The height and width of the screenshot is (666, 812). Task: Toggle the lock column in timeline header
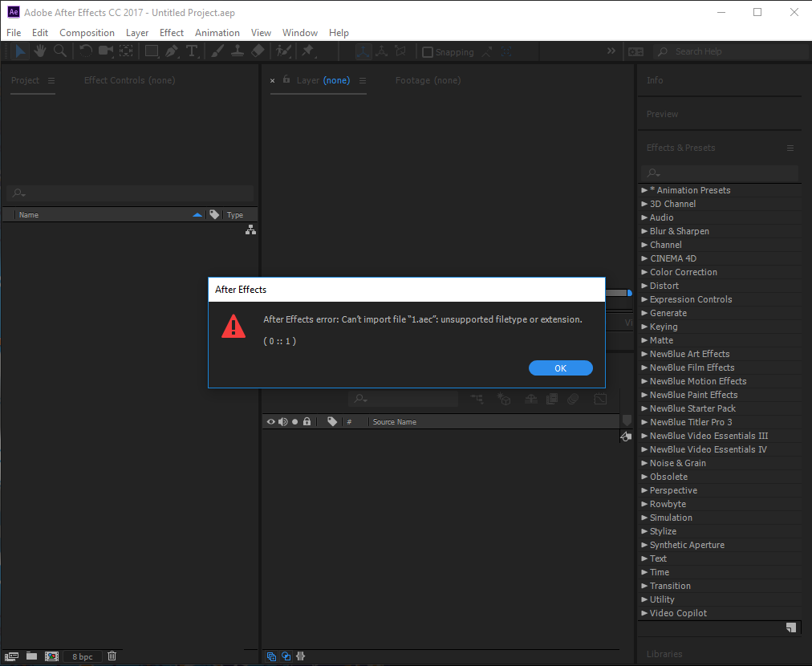coord(307,421)
